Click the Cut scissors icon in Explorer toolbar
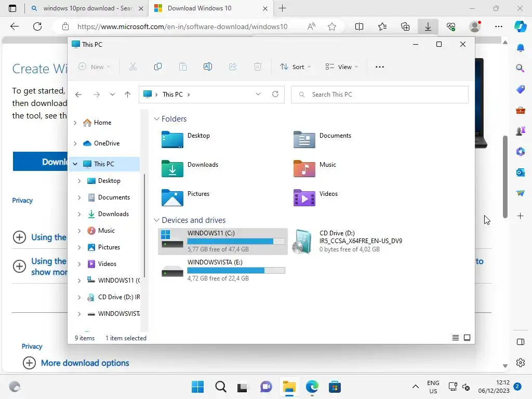Viewport: 532px width, 399px height. 133,67
